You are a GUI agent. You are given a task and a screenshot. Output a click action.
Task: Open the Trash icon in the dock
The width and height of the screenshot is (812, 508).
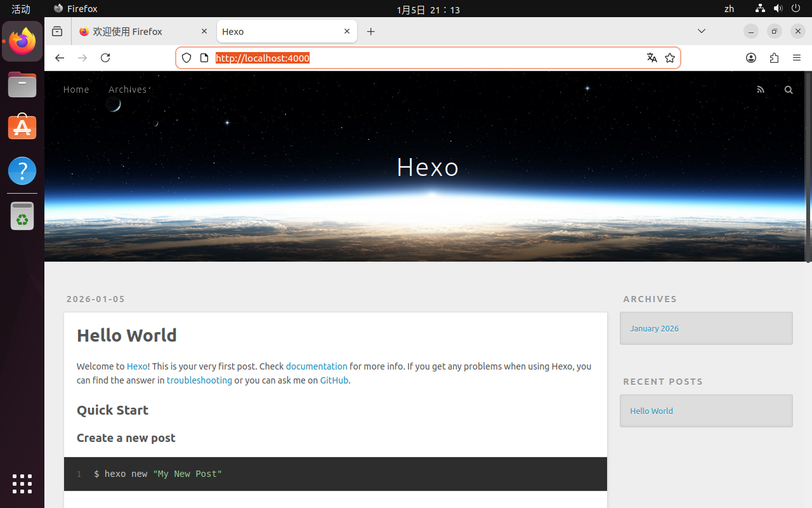pyautogui.click(x=22, y=216)
